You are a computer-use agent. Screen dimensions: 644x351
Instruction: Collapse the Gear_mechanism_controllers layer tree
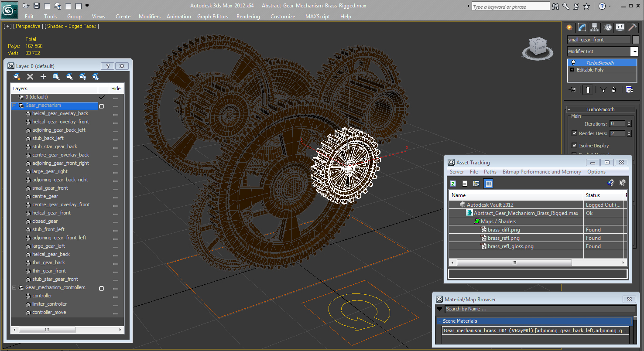point(14,288)
